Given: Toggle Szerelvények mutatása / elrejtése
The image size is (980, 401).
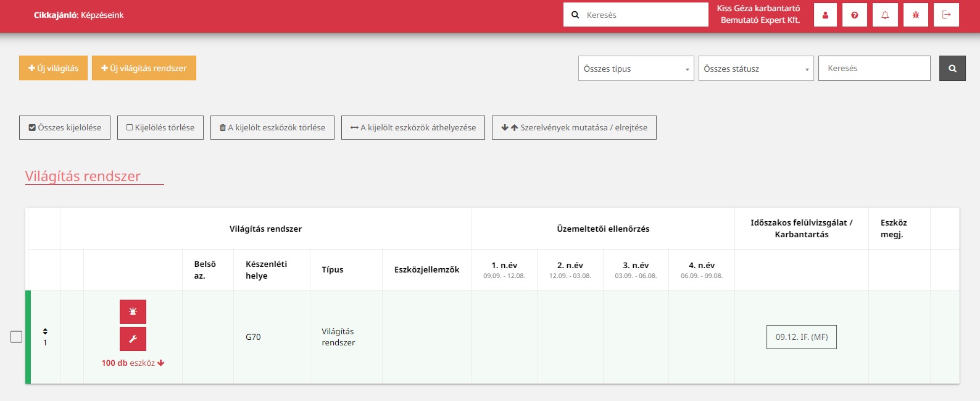Looking at the screenshot, I should 574,127.
